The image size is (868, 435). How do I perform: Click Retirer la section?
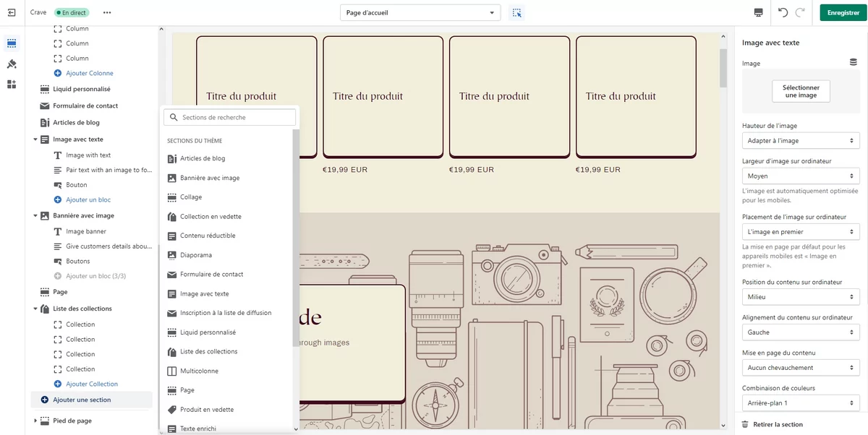[x=778, y=424]
